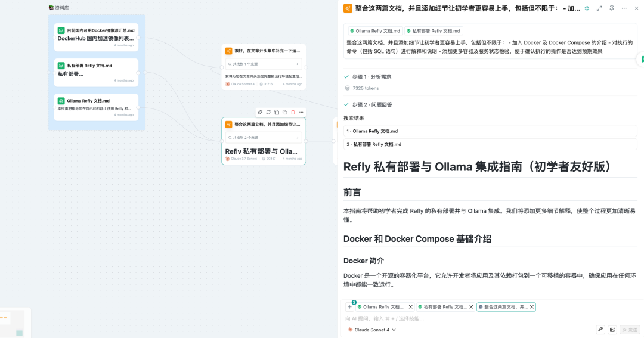Click the orange skill icon in the panel header
644x338 pixels.
[348, 8]
